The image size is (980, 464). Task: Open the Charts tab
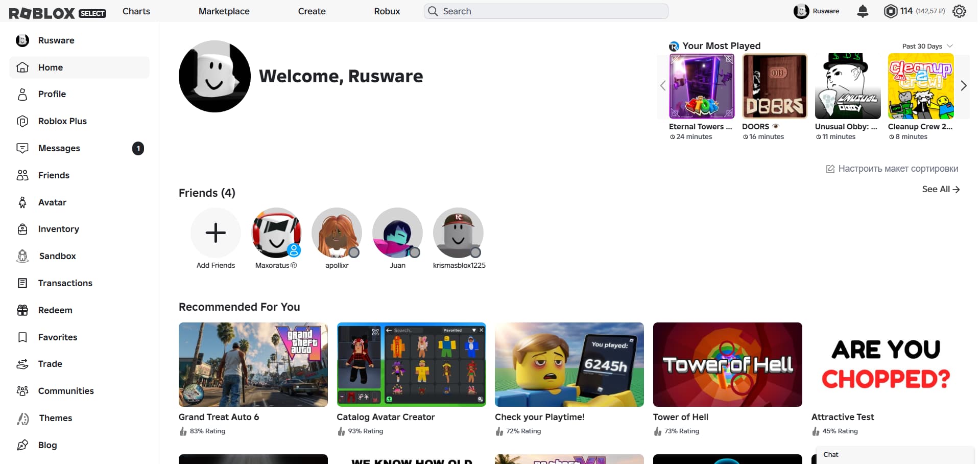136,11
